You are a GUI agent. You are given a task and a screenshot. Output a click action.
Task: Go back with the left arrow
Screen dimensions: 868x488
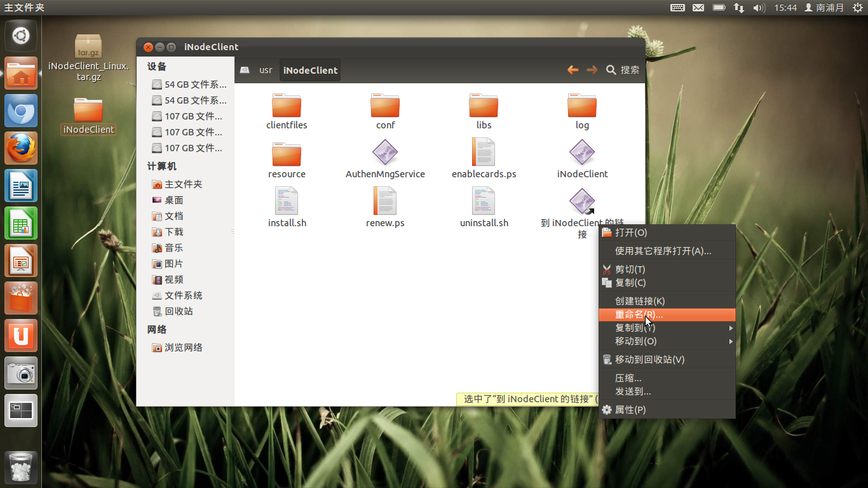point(573,70)
